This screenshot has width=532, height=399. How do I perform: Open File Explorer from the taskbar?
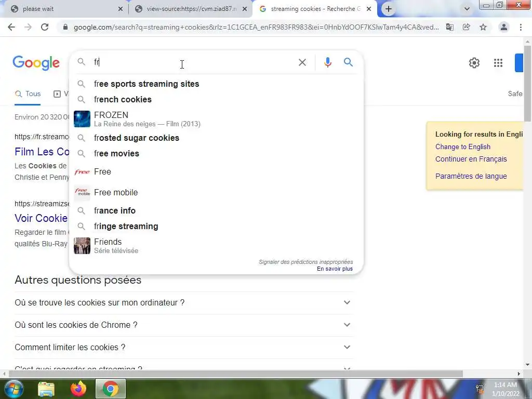pyautogui.click(x=46, y=389)
